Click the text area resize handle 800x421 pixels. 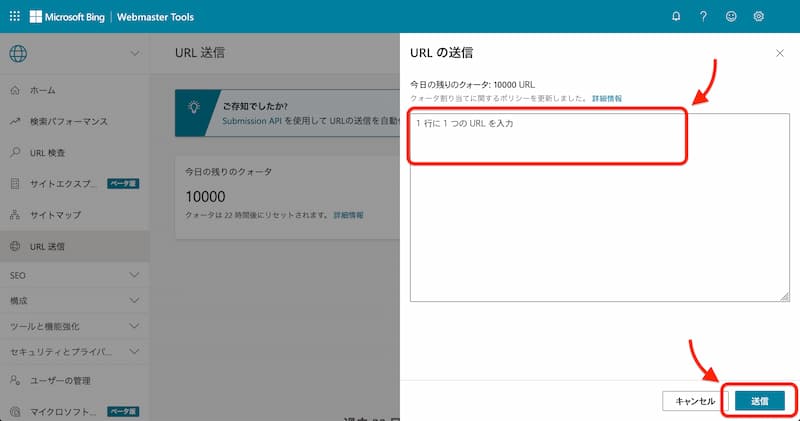785,297
